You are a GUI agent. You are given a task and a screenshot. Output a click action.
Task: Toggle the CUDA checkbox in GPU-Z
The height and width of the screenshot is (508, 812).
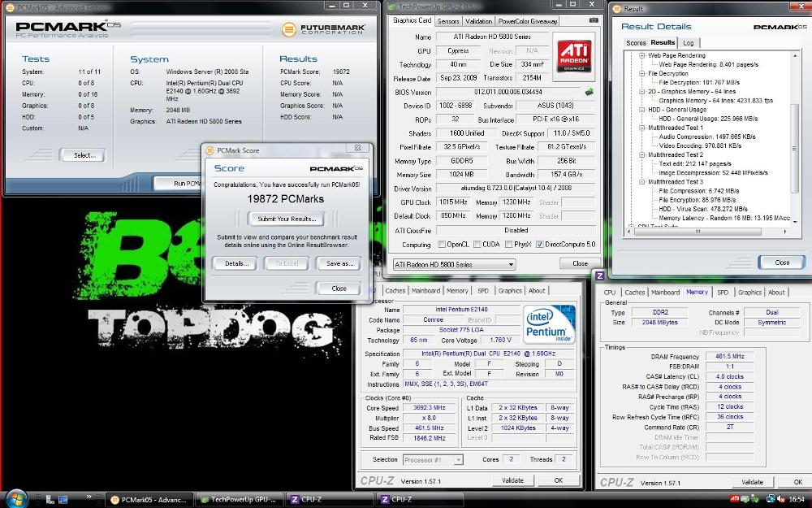(x=477, y=244)
